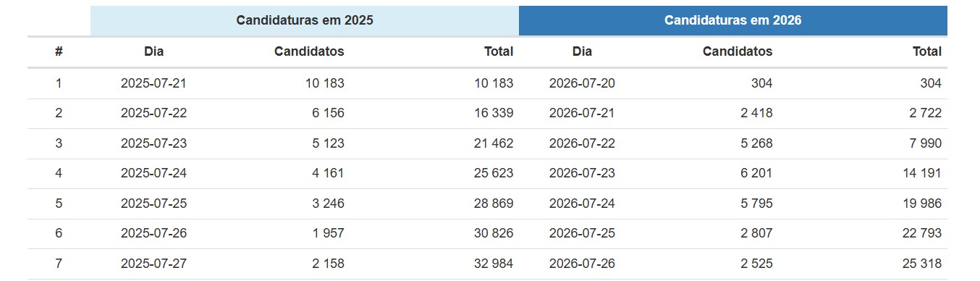Click the 2026 Total column header
The height and width of the screenshot is (281, 980).
927,51
